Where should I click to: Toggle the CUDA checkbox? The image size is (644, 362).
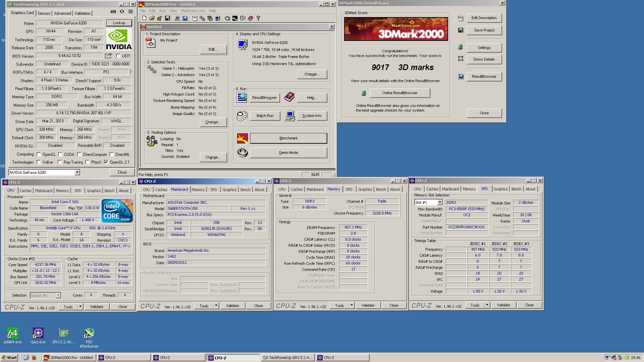[x=60, y=155]
